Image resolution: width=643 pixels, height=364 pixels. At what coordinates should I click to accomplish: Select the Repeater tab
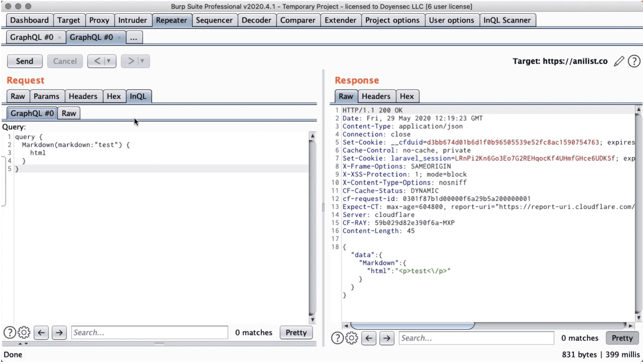pos(171,20)
